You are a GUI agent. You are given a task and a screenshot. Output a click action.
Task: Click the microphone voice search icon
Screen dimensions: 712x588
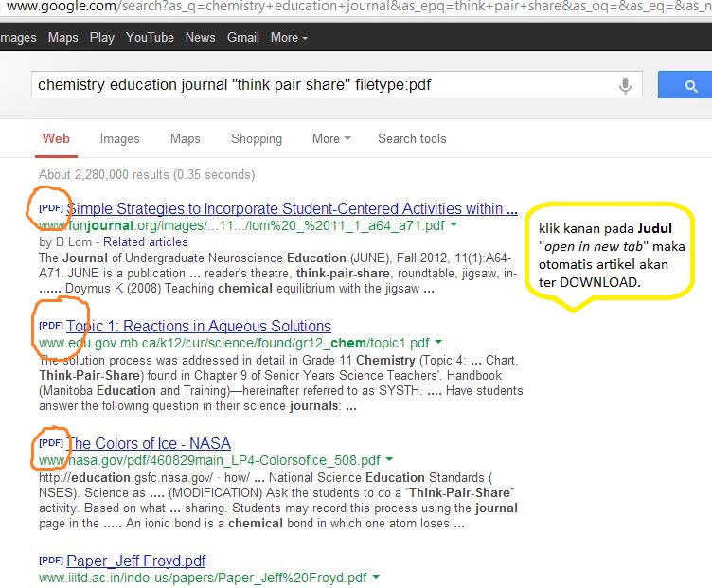click(x=625, y=85)
